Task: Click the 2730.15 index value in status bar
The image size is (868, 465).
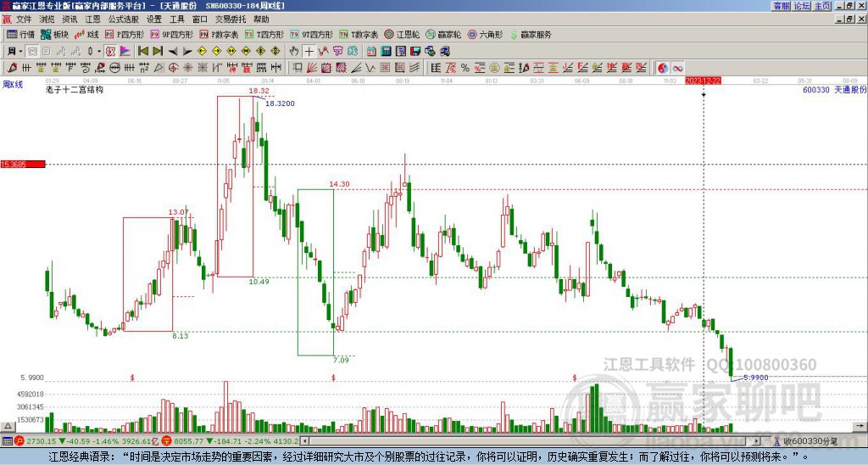Action: point(42,441)
